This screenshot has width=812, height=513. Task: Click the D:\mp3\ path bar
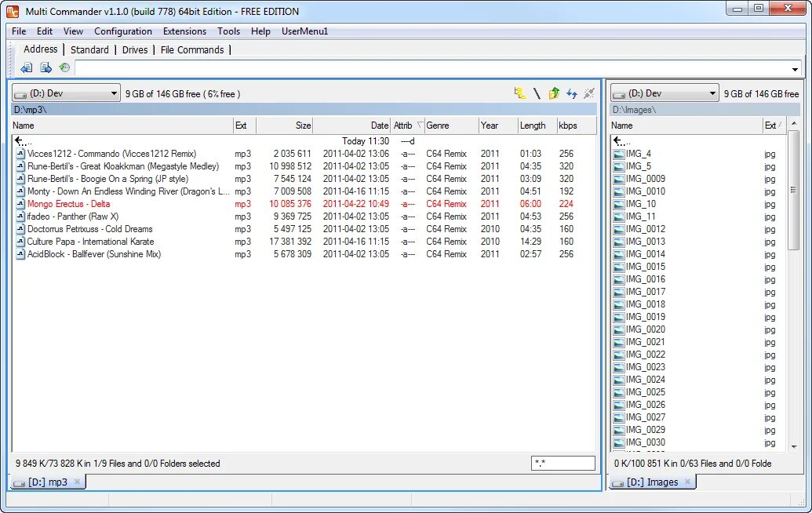[x=304, y=110]
